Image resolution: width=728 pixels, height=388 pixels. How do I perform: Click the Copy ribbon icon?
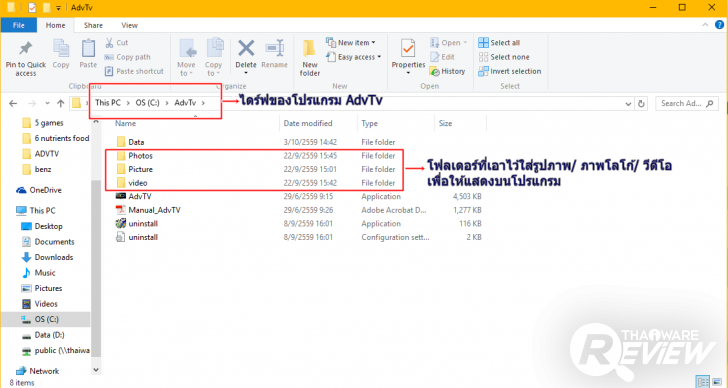(x=61, y=48)
